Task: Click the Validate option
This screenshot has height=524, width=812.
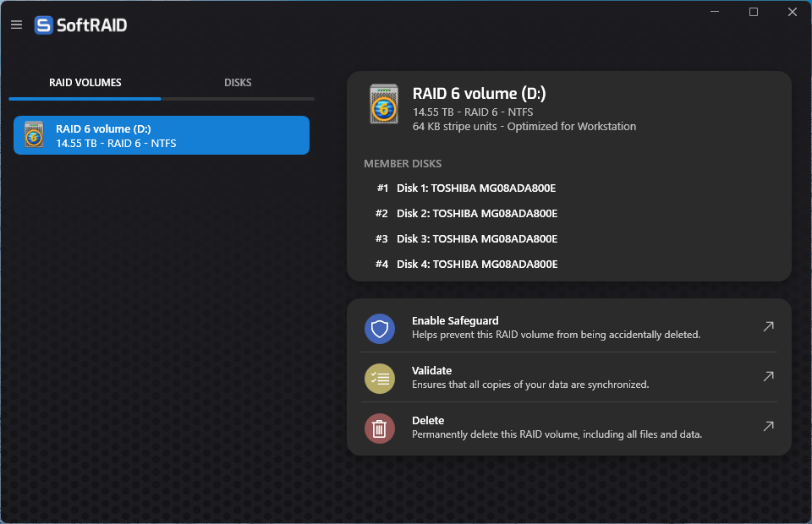Action: tap(569, 377)
